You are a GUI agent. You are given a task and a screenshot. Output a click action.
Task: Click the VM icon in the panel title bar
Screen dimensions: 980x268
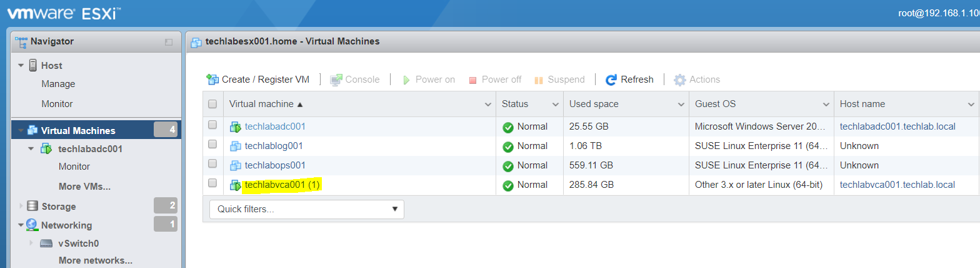click(x=197, y=42)
